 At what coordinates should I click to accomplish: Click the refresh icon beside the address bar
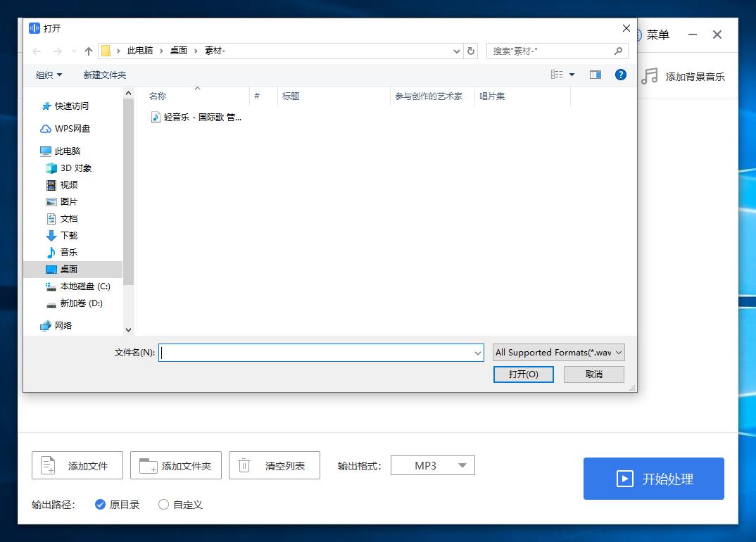tap(471, 50)
